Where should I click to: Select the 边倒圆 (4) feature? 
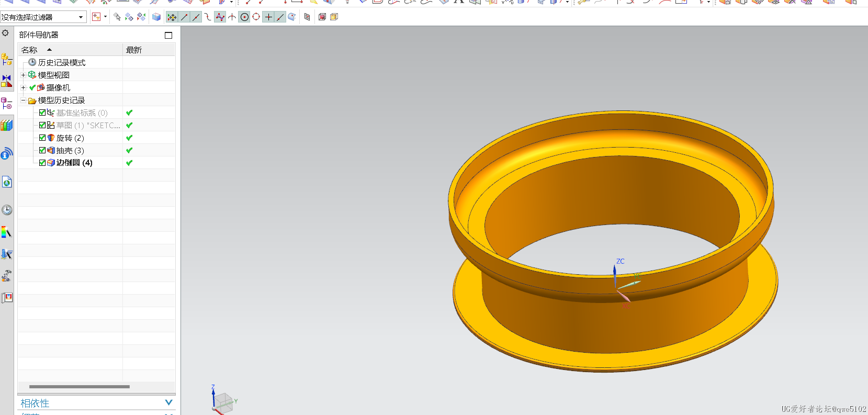pos(74,163)
